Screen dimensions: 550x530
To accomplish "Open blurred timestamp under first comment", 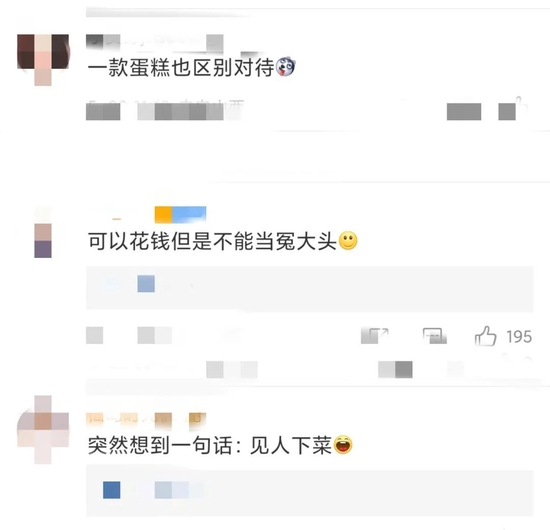I will [x=165, y=109].
